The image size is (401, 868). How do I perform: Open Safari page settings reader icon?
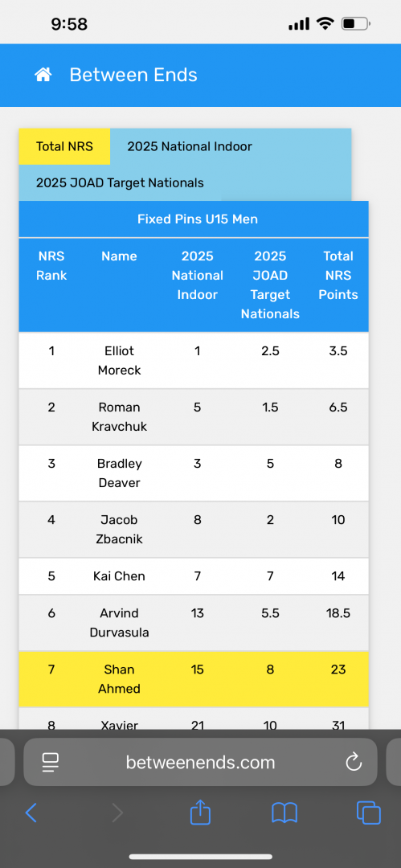click(51, 762)
